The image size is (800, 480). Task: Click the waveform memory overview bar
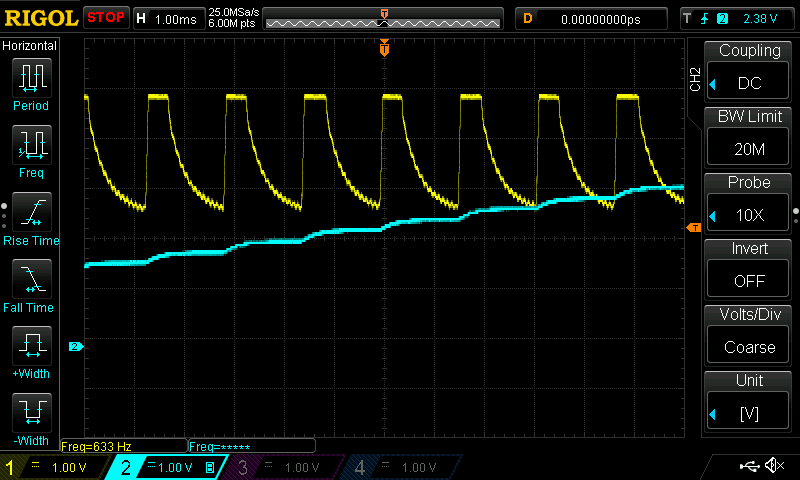point(383,19)
